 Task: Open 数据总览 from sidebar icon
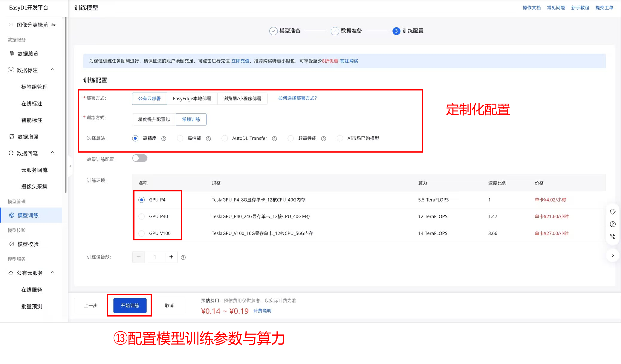point(12,53)
